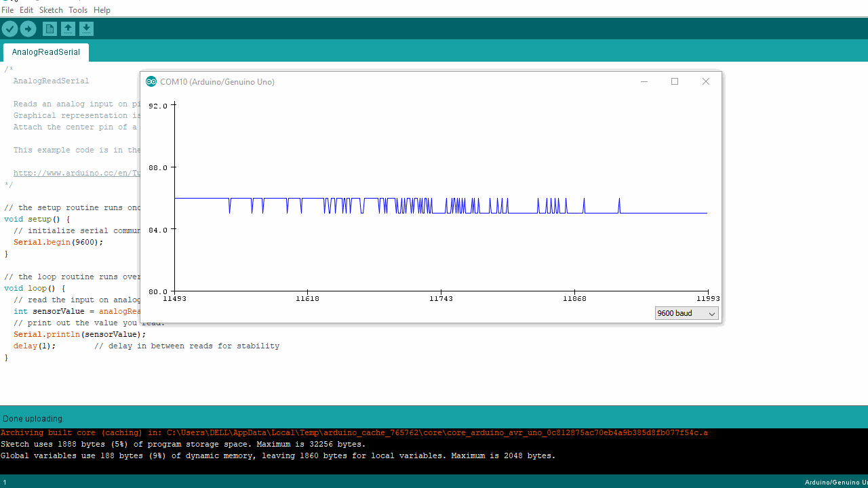Click the '// the setup routine runs' comment
The width and height of the screenshot is (868, 488).
coord(72,207)
